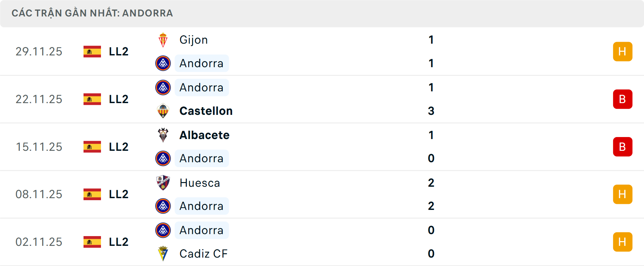
Task: Click the loss badge for Albacete match
Action: pos(623,147)
